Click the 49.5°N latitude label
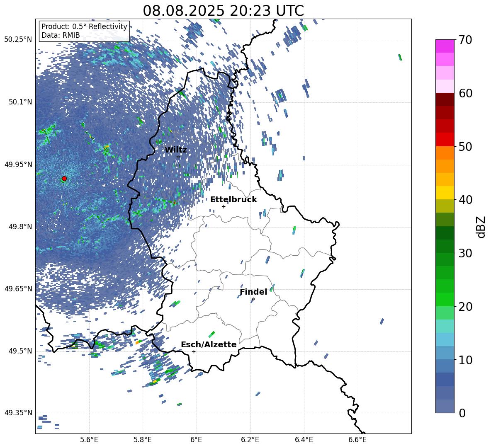The width and height of the screenshot is (491, 448). pos(20,351)
